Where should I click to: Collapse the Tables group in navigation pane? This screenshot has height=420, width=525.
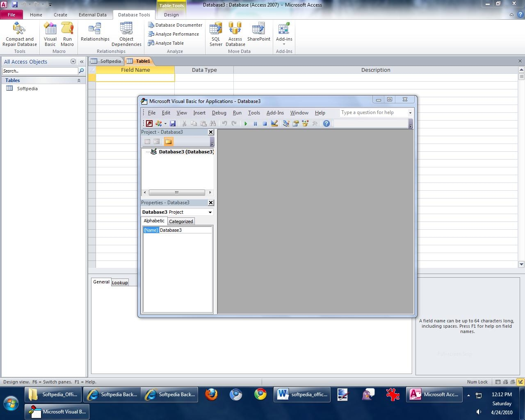pyautogui.click(x=79, y=81)
